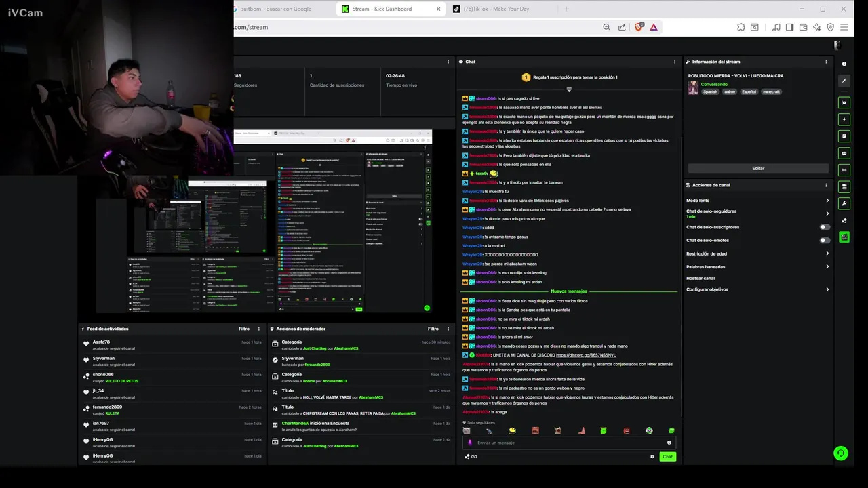Click the chat bubble sidebar icon
Screen dimensions: 868x488
(x=844, y=153)
